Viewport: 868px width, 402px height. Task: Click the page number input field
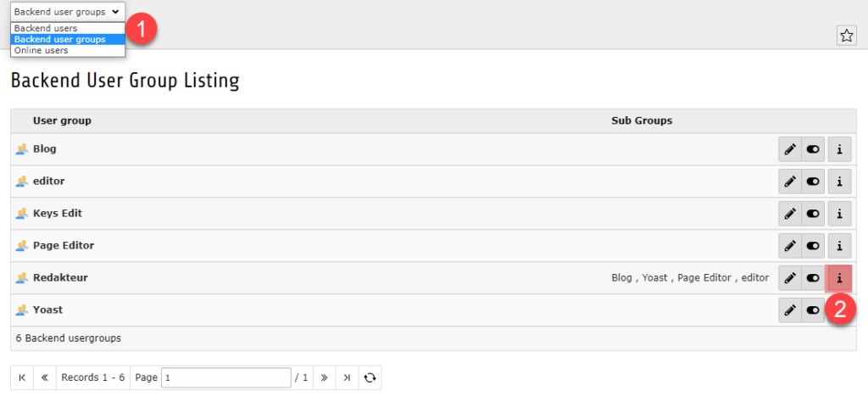pos(225,377)
